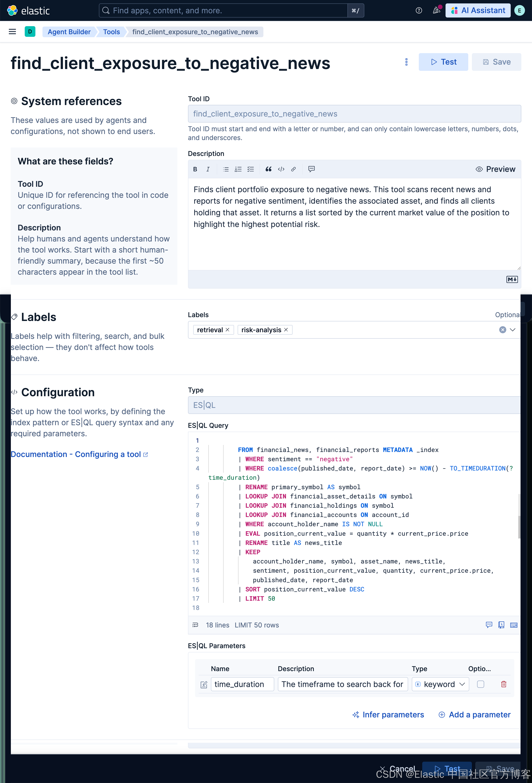
Task: Expand the Labels combo box
Action: click(x=512, y=329)
